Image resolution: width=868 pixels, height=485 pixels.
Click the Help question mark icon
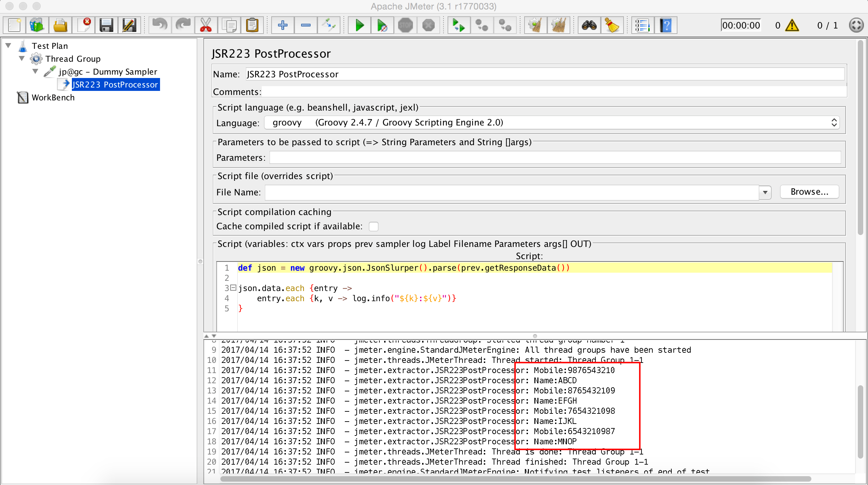point(666,25)
